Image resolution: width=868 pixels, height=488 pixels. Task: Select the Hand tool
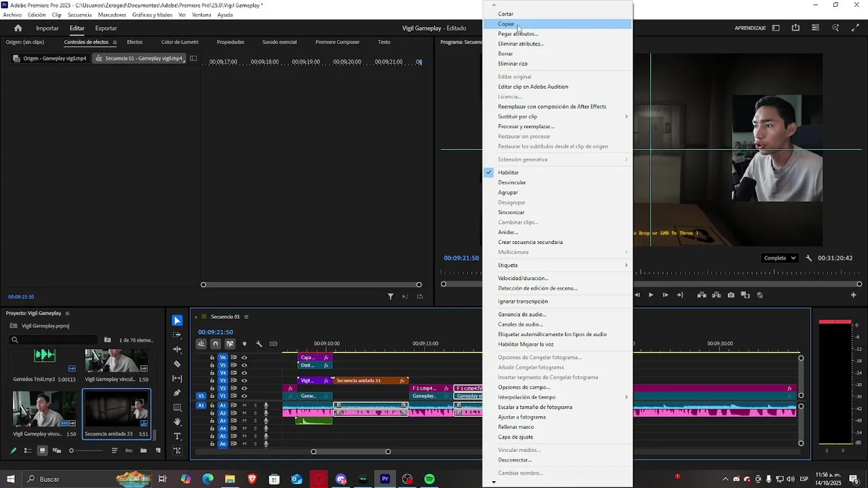pos(177,422)
